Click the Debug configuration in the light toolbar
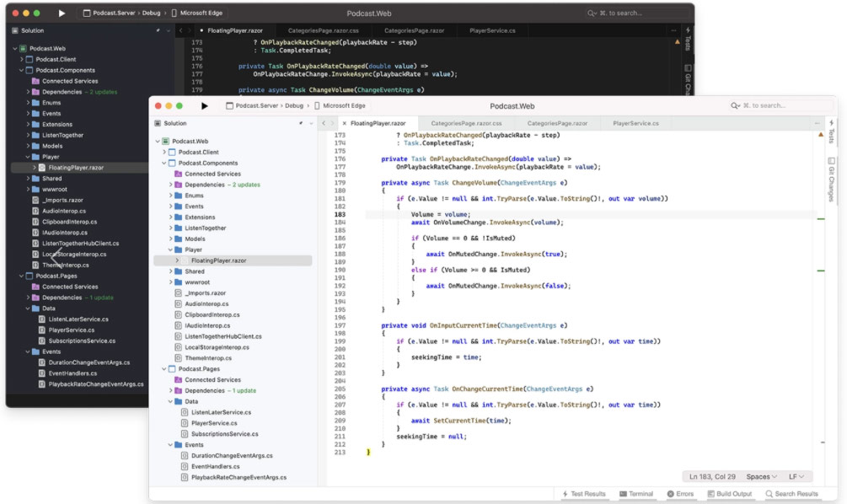This screenshot has width=847, height=504. [294, 106]
